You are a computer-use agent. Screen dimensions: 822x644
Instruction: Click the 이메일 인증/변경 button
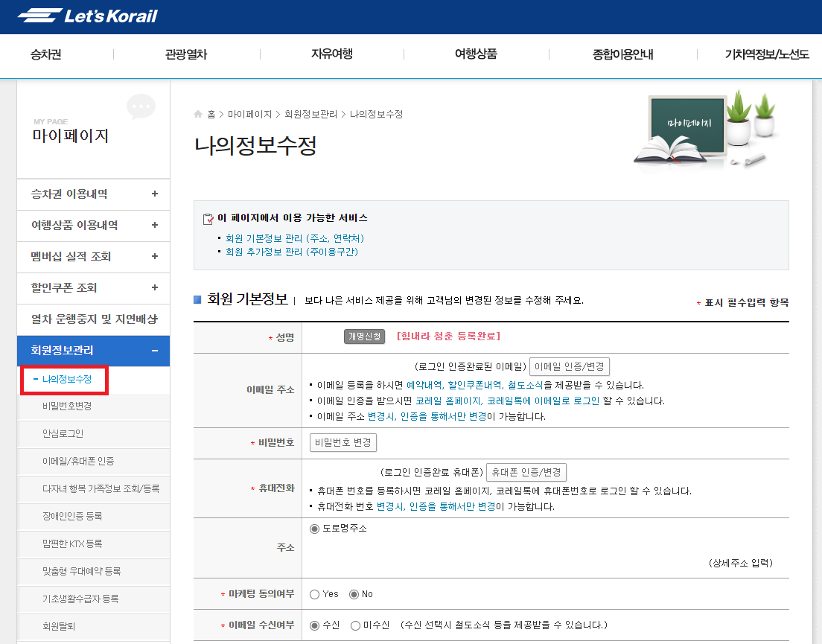(568, 366)
